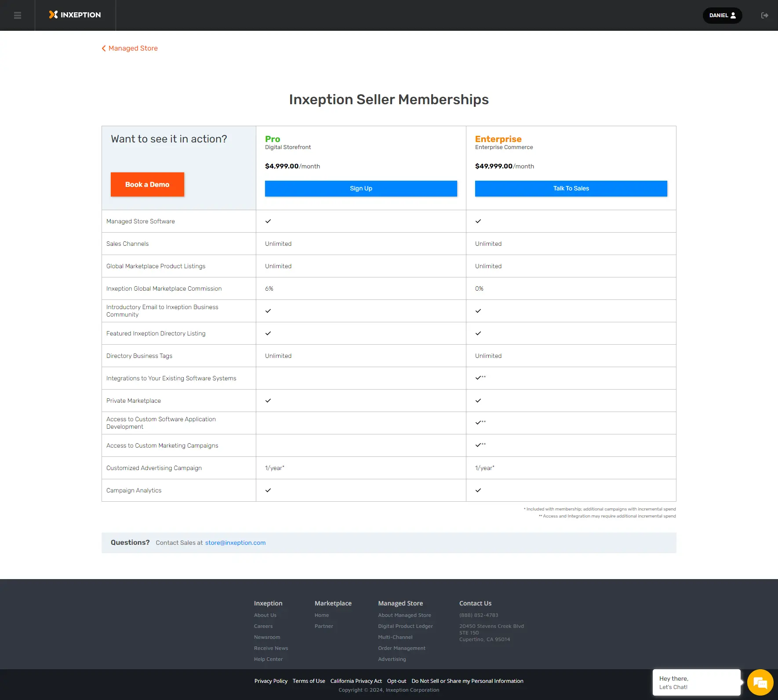Click the $4,999.00/month price
Image resolution: width=778 pixels, height=700 pixels.
pos(292,166)
